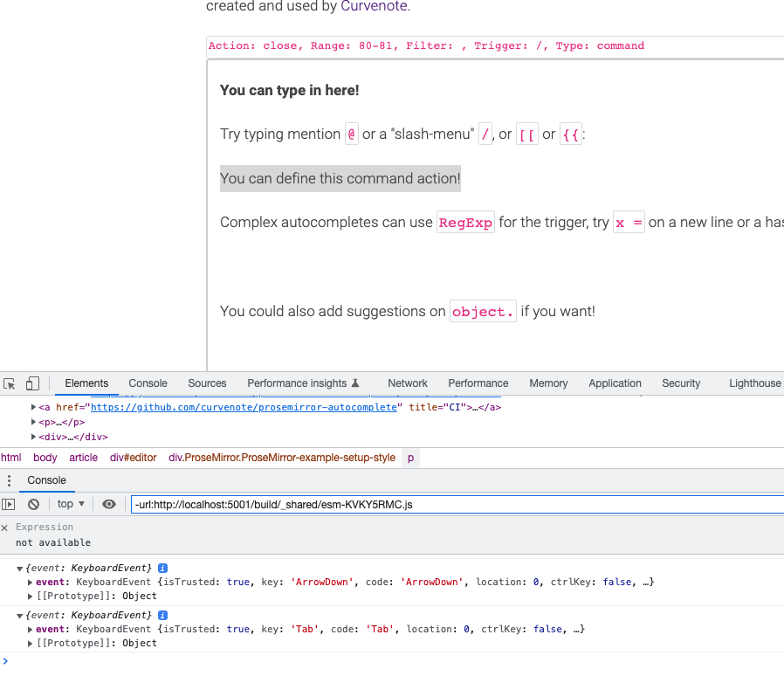
Task: Open the console drawer three-dot menu
Action: (x=9, y=481)
